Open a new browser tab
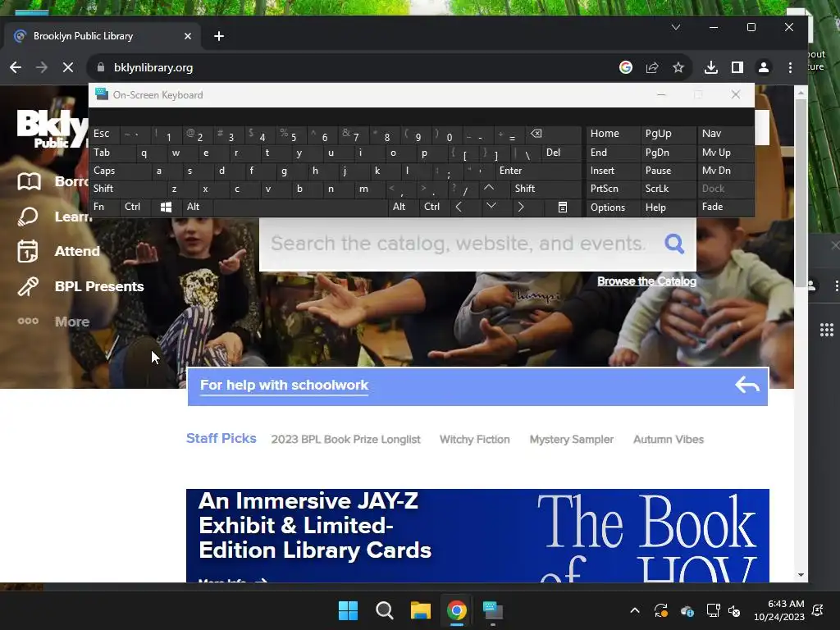 tap(218, 36)
